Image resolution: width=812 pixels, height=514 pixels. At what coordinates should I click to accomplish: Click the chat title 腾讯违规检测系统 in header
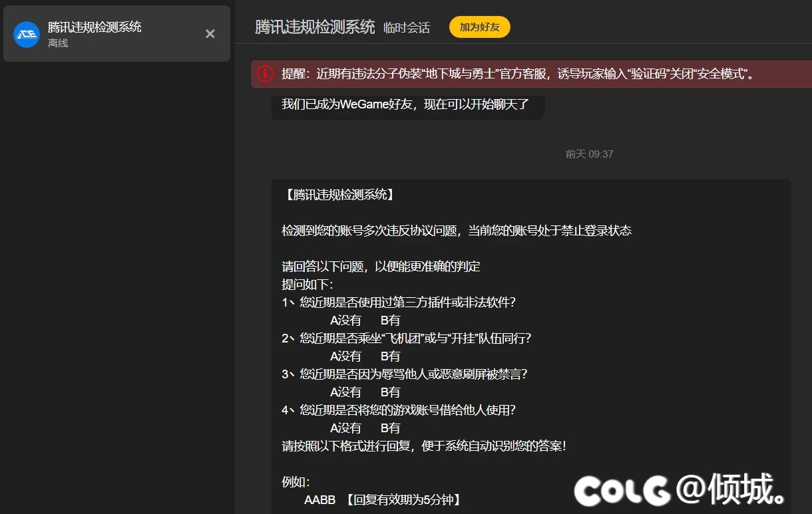[315, 27]
